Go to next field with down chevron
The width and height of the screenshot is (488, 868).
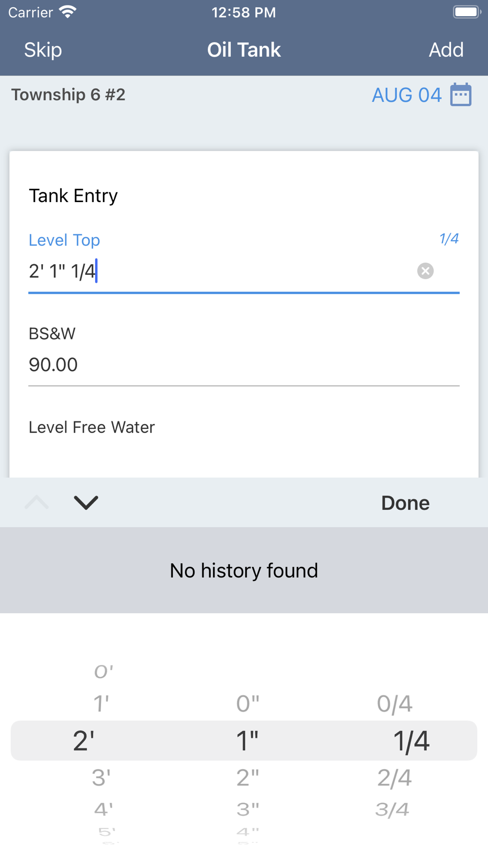tap(86, 502)
